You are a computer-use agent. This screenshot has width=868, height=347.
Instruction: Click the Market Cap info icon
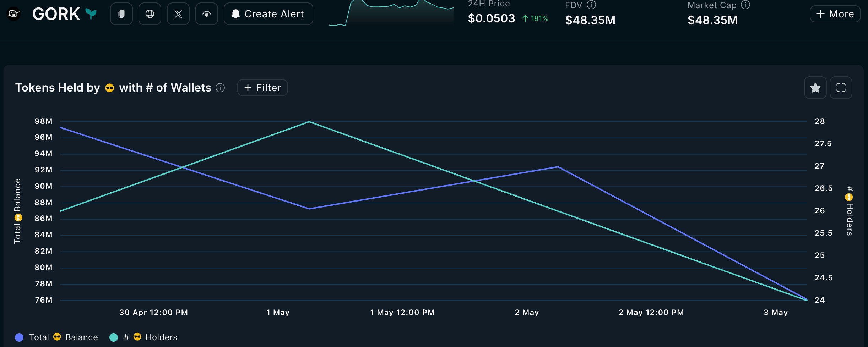745,5
